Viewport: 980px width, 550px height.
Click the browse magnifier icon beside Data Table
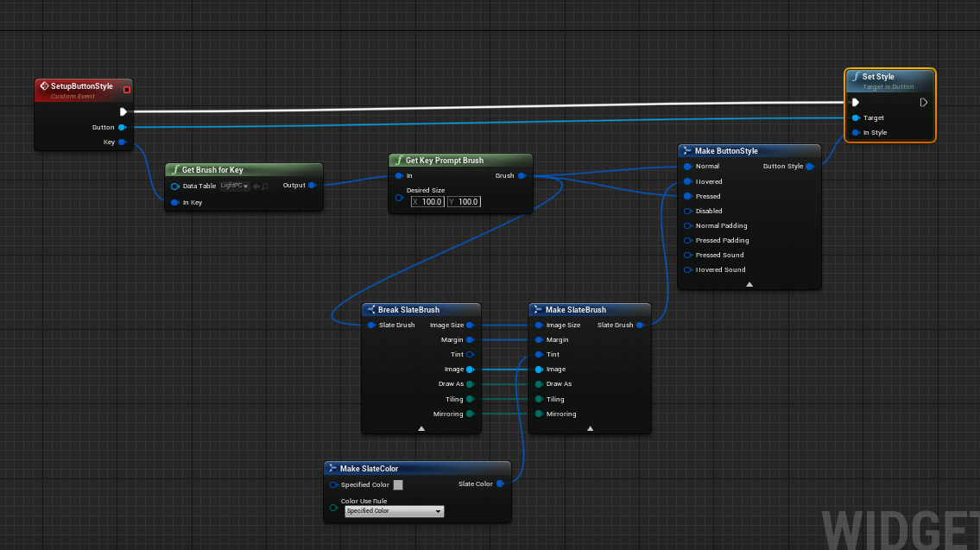pos(265,186)
